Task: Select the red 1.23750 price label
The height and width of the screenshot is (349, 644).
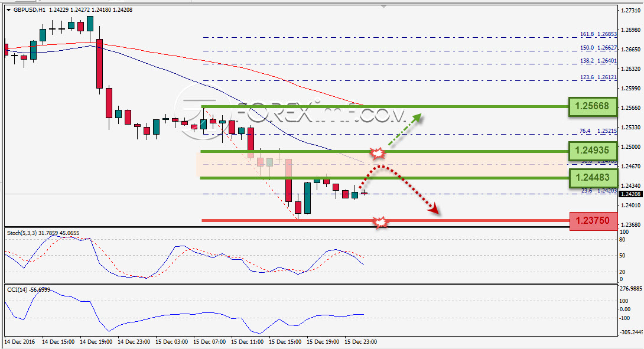Action: click(593, 221)
